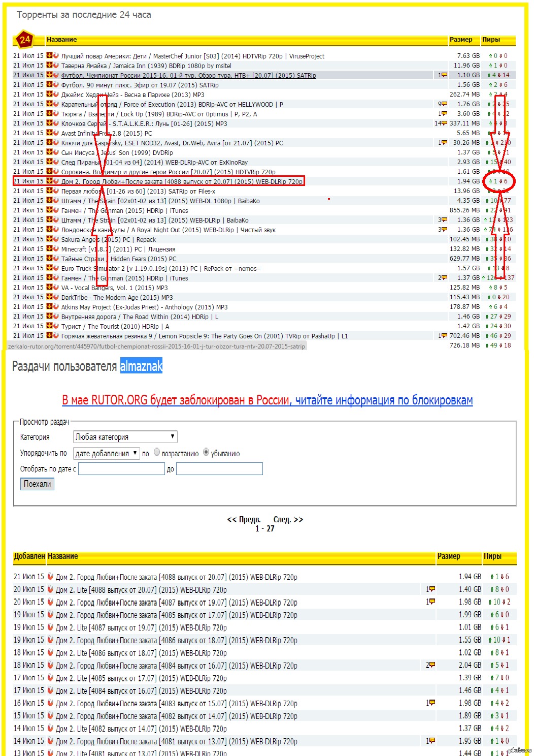Open 'Штамм / The Strain' WEB-DL 1080p link
This screenshot has height=756, width=534.
click(160, 201)
